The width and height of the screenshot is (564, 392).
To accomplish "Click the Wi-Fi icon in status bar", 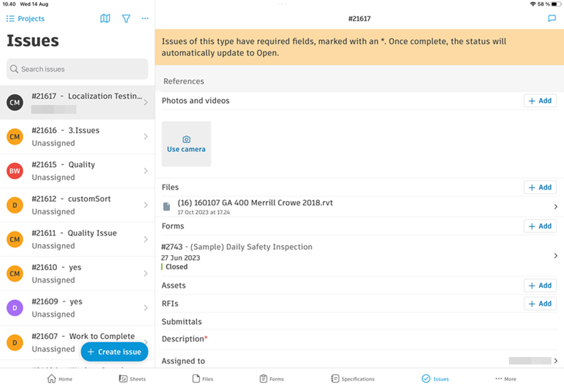I will coord(533,4).
